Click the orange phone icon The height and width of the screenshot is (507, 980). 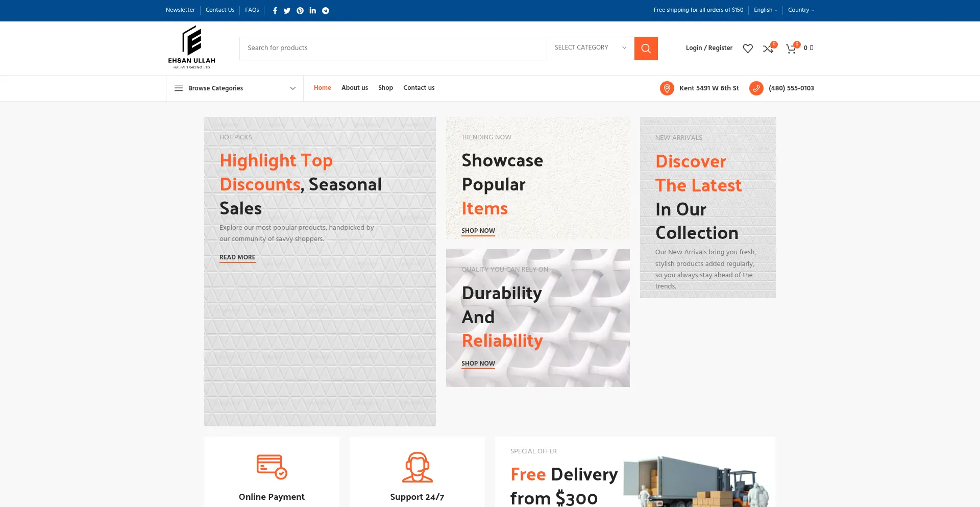(x=756, y=88)
